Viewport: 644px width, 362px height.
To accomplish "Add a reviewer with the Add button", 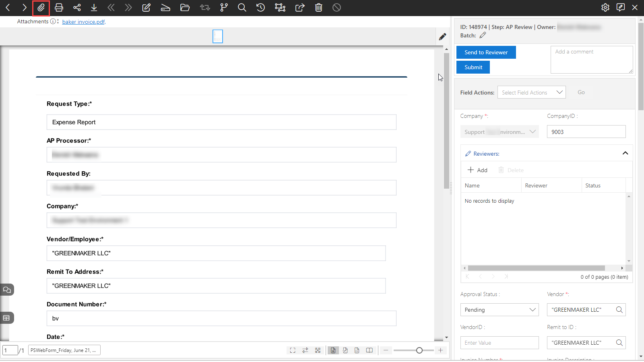I will pyautogui.click(x=477, y=170).
